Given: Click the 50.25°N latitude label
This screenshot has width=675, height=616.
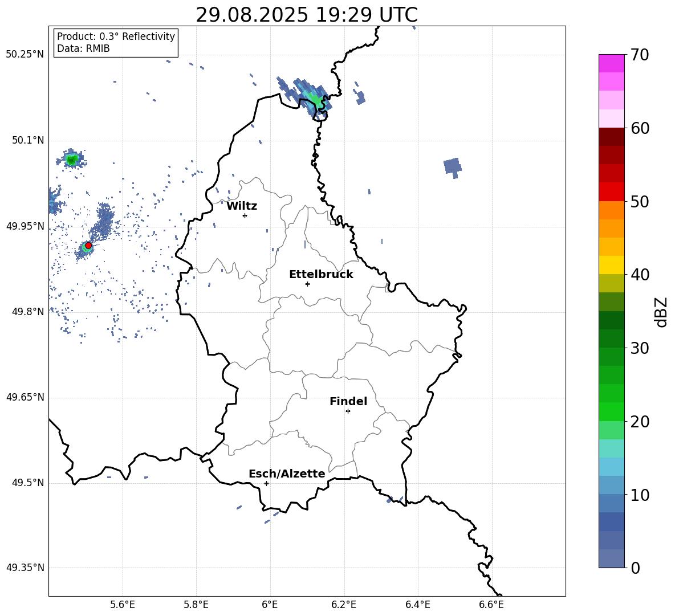Looking at the screenshot, I should (25, 55).
